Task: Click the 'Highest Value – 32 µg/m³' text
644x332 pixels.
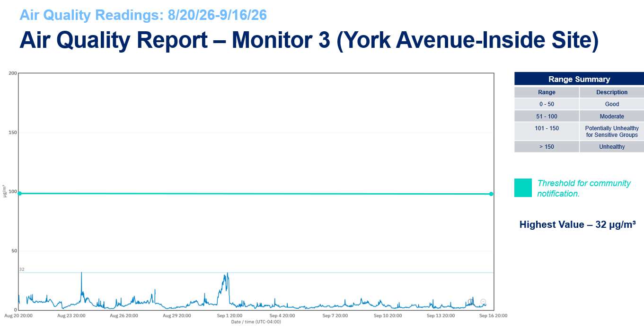Action: tap(577, 224)
